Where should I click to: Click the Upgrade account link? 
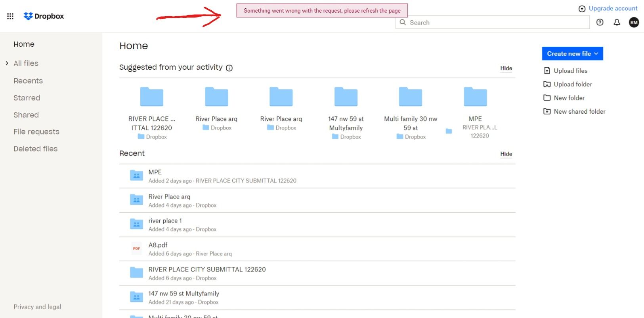pos(613,8)
